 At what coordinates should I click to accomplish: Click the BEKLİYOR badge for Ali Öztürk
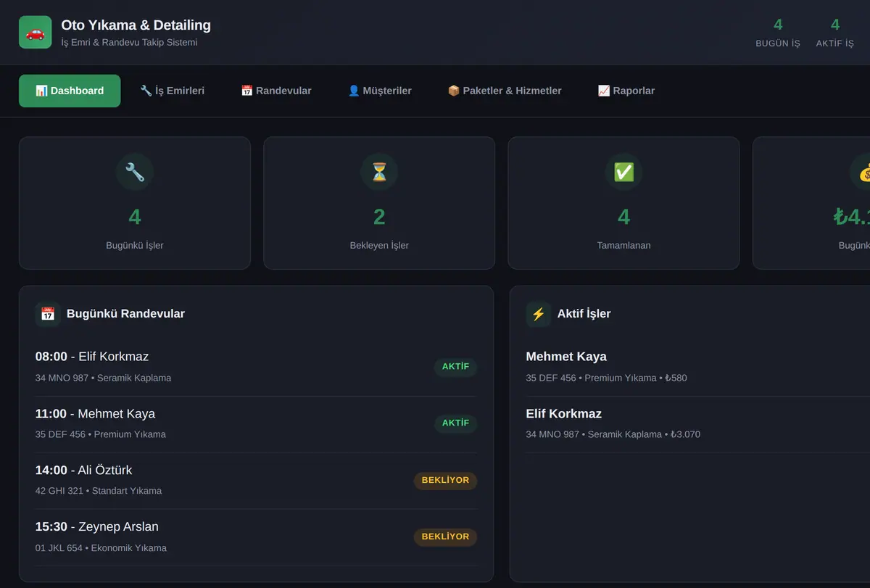point(445,480)
